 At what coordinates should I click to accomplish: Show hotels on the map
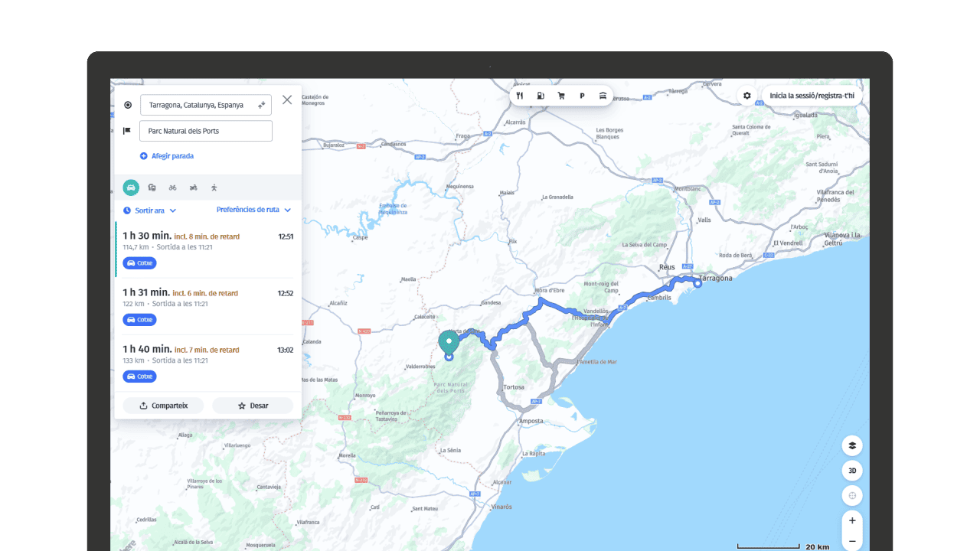(x=603, y=96)
